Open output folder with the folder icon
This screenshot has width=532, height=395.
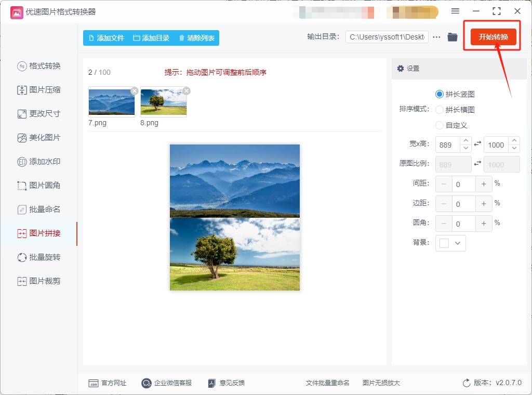pos(453,37)
